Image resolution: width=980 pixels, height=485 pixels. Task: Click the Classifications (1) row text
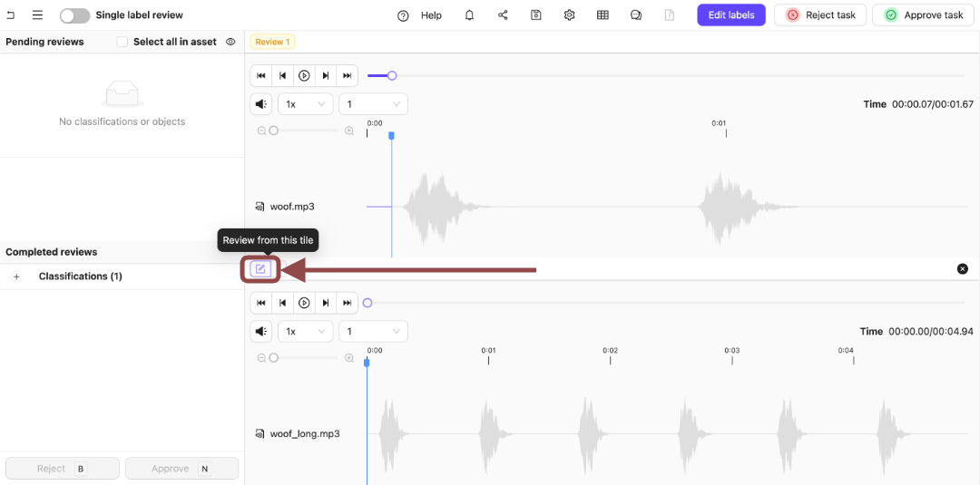80,276
